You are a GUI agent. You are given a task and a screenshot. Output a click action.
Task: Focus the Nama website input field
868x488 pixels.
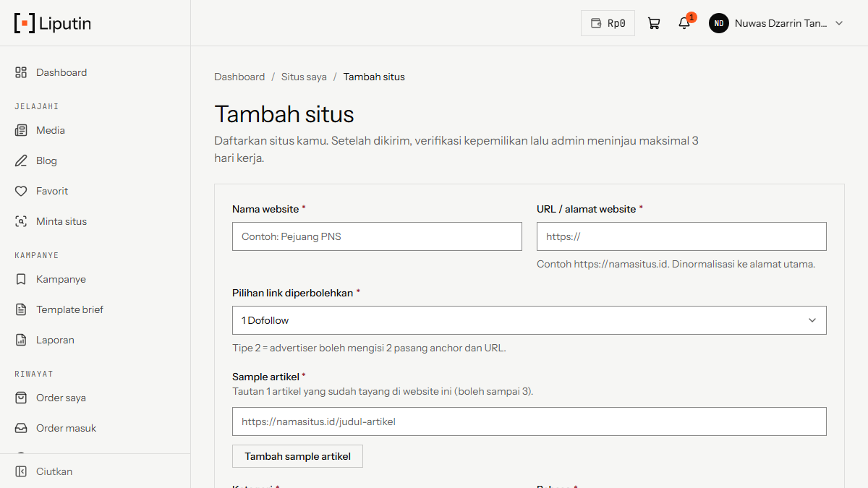point(377,236)
